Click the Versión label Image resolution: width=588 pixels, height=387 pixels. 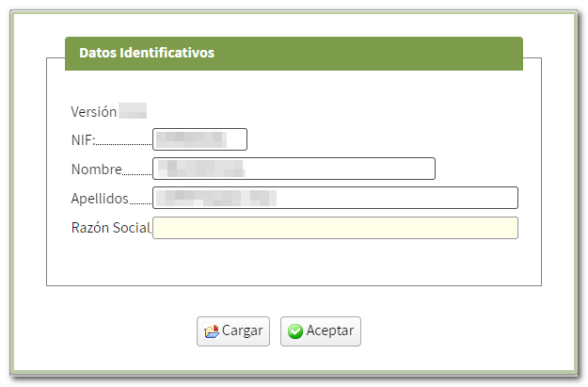(x=93, y=112)
